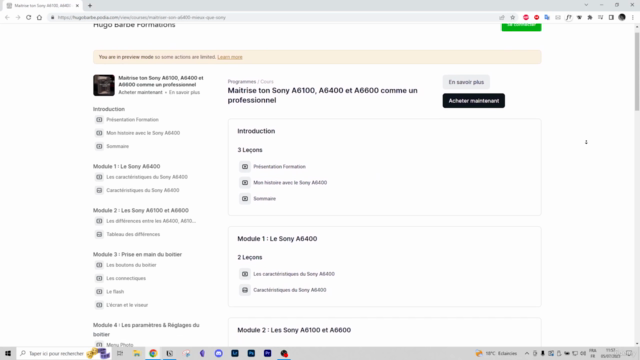640x360 pixels.
Task: Open Discord from the taskbar
Action: (219, 353)
